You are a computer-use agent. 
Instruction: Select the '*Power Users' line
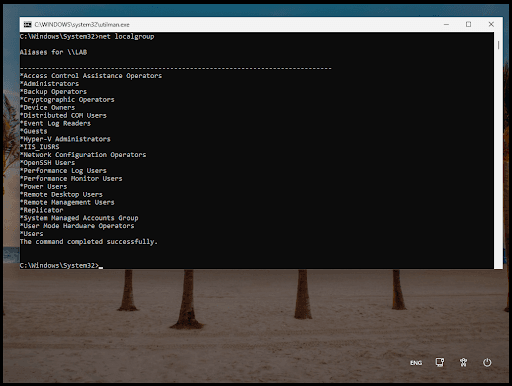(43, 187)
